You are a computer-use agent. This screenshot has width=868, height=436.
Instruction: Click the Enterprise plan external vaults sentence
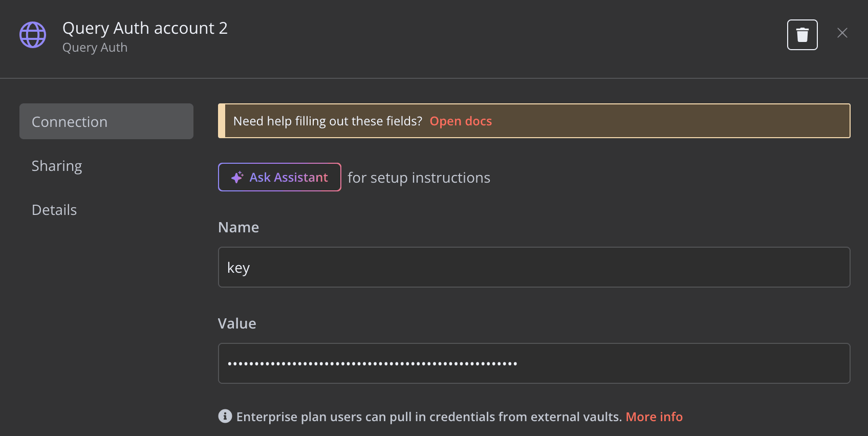coord(429,417)
